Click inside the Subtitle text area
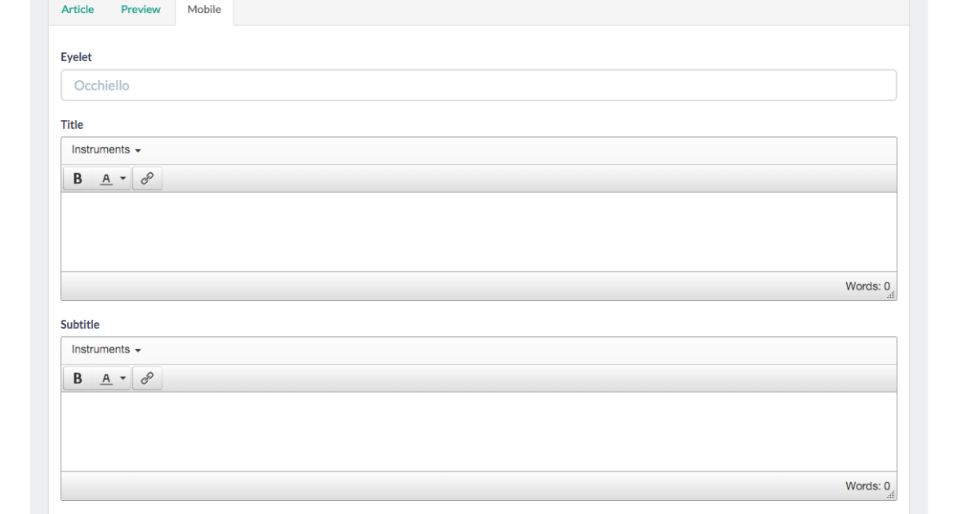 [479, 432]
